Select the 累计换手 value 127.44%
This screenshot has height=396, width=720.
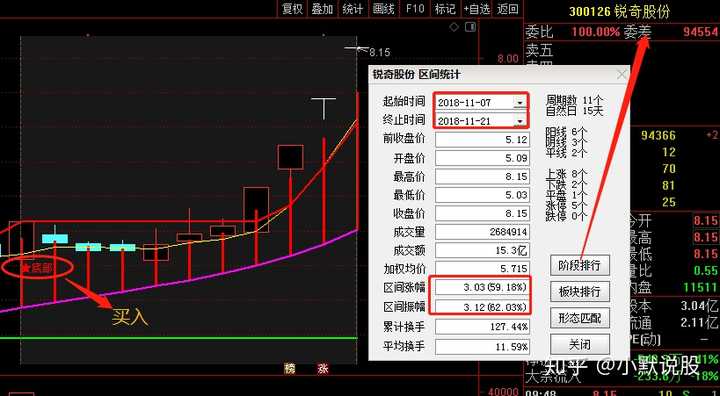coord(482,327)
